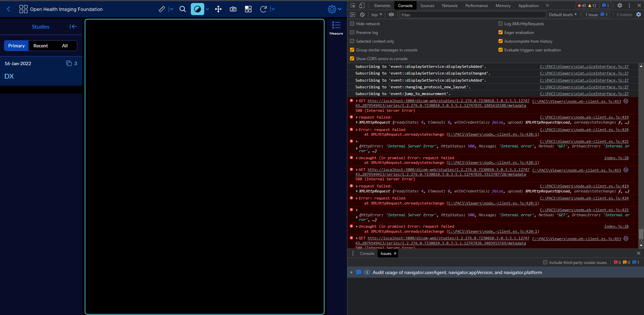Switch to the Elements tab

382,5
